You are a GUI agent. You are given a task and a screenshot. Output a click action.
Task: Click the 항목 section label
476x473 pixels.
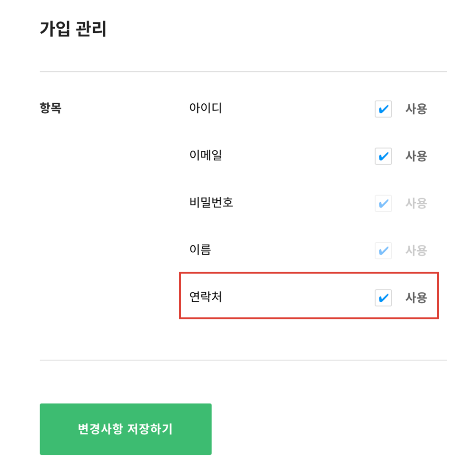50,108
